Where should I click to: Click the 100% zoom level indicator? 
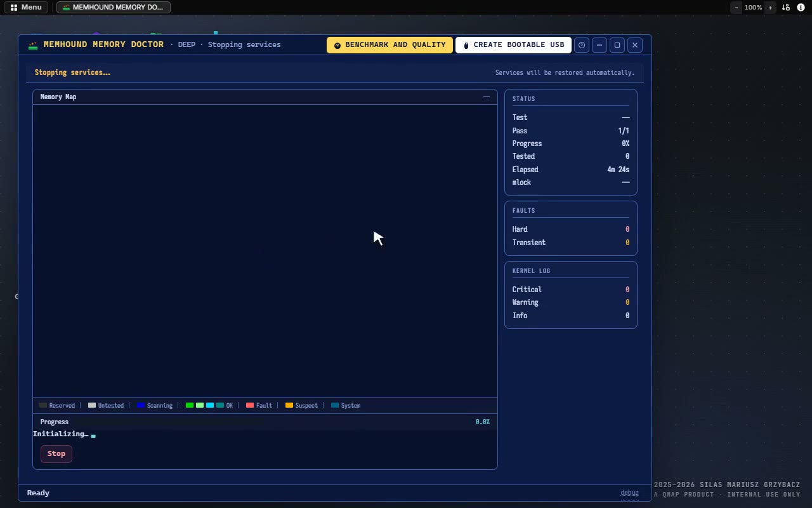click(753, 8)
